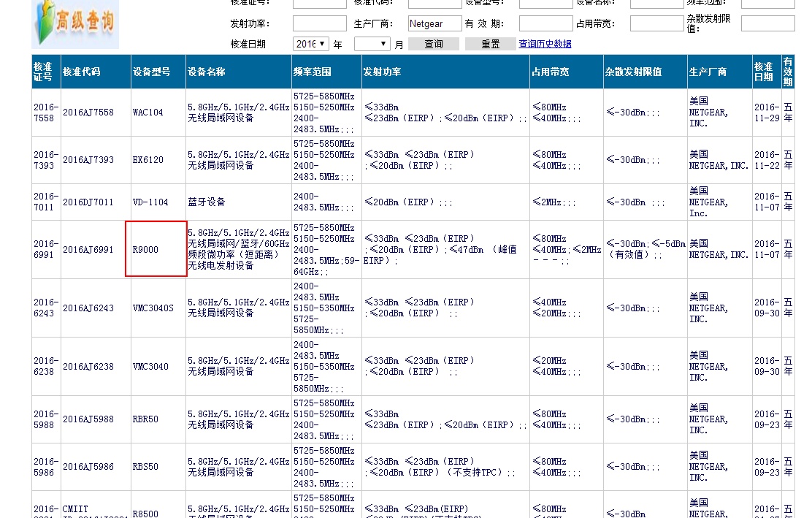
Task: Select approval code 2016AJ6238
Action: [88, 367]
